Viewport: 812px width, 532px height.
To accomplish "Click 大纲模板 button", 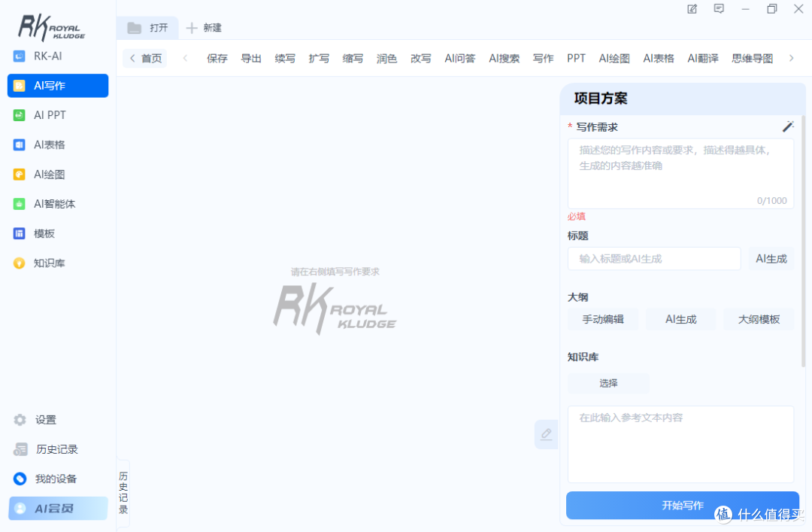I will pyautogui.click(x=759, y=319).
